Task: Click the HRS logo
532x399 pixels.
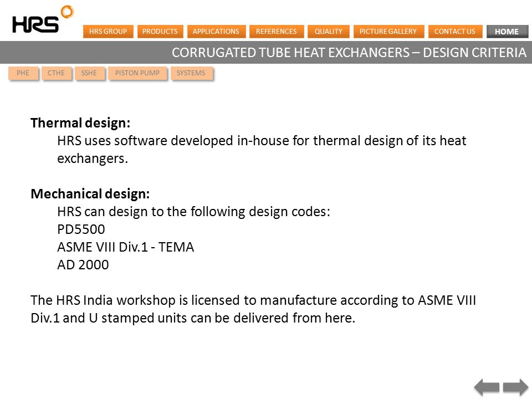Action: 43,19
